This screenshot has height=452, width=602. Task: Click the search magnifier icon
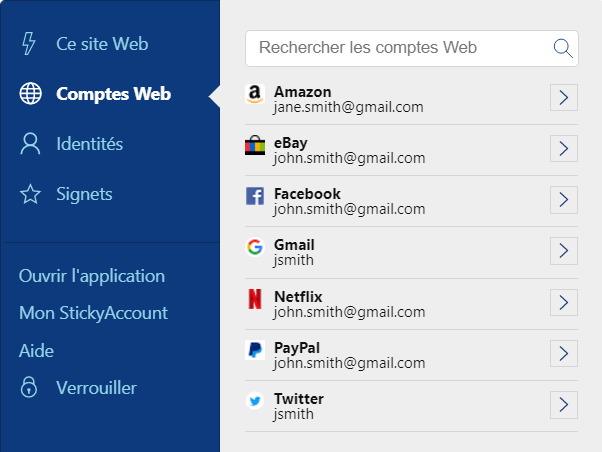563,48
